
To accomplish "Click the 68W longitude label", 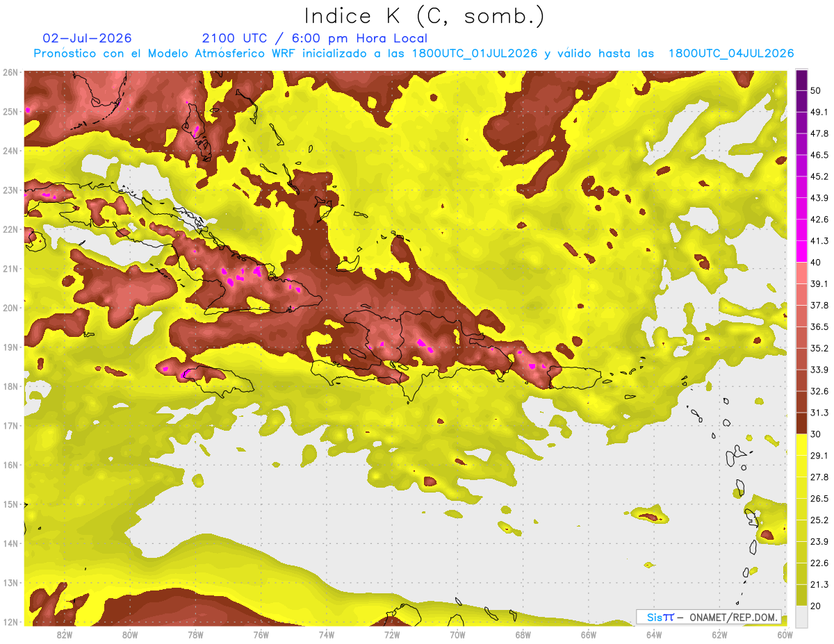I will coord(523,635).
